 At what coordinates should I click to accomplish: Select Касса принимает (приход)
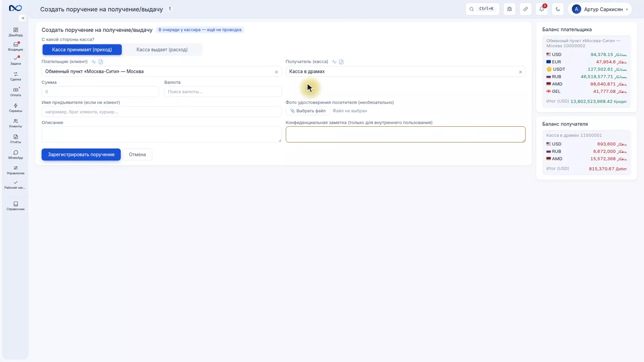[x=82, y=49]
